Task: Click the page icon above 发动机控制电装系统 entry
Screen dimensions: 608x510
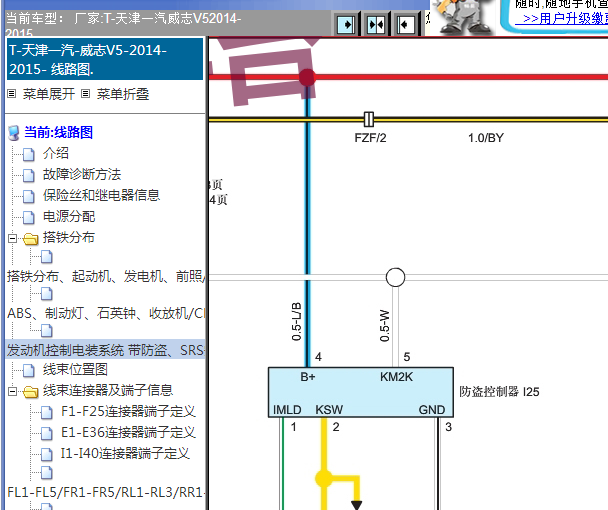Action: click(47, 331)
